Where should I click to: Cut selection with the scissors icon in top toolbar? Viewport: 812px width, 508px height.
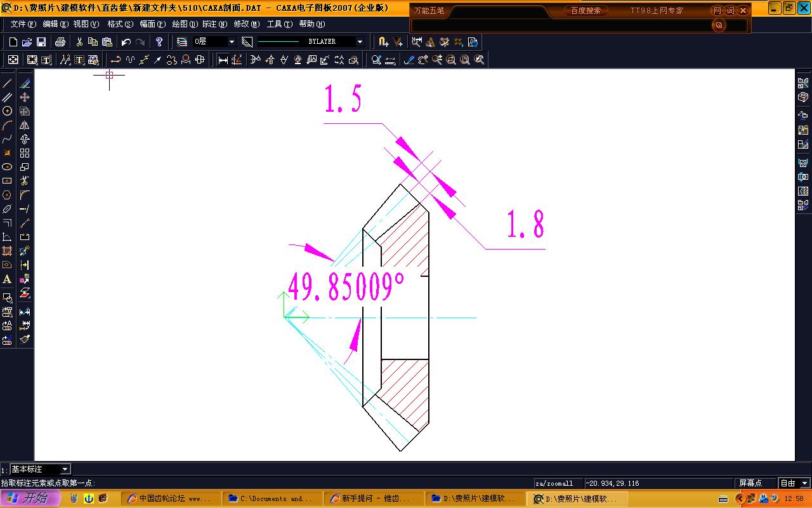tap(79, 42)
